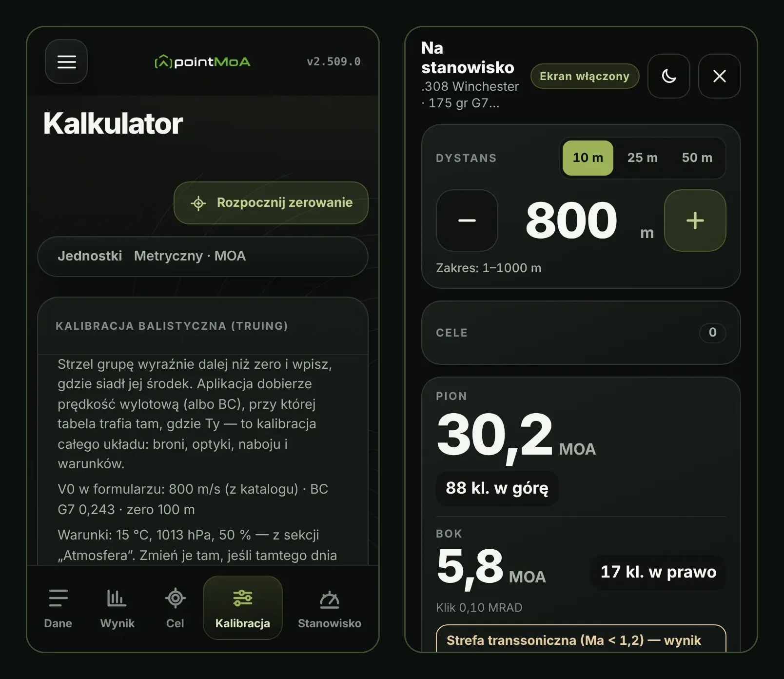The width and height of the screenshot is (784, 679).
Task: Click the Zakres: 1–1000 m text
Action: pos(489,268)
